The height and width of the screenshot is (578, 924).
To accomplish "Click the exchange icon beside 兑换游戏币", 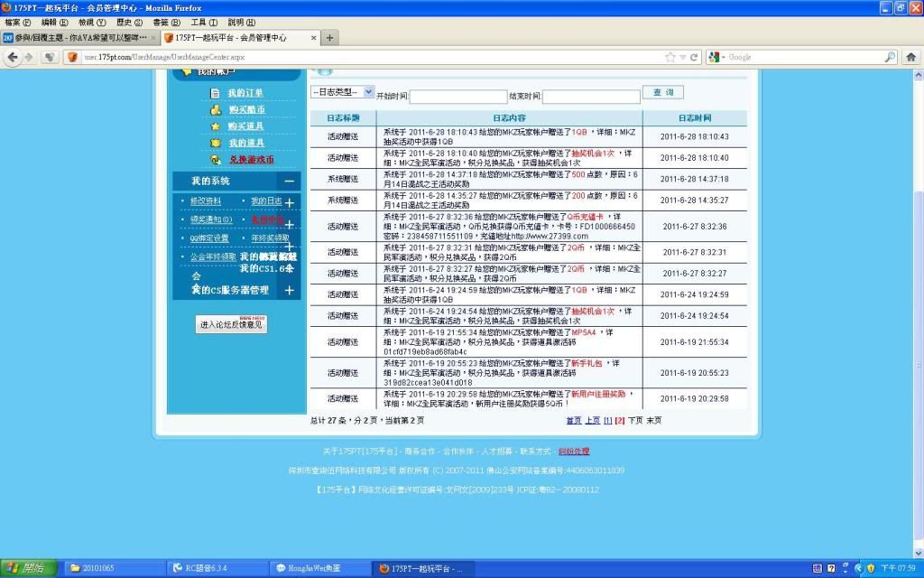I will (x=216, y=159).
